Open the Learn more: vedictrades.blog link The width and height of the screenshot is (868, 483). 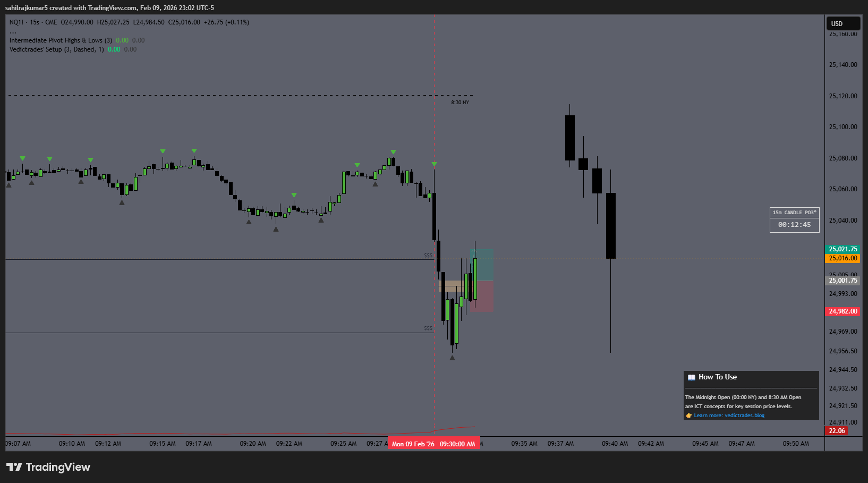click(729, 415)
